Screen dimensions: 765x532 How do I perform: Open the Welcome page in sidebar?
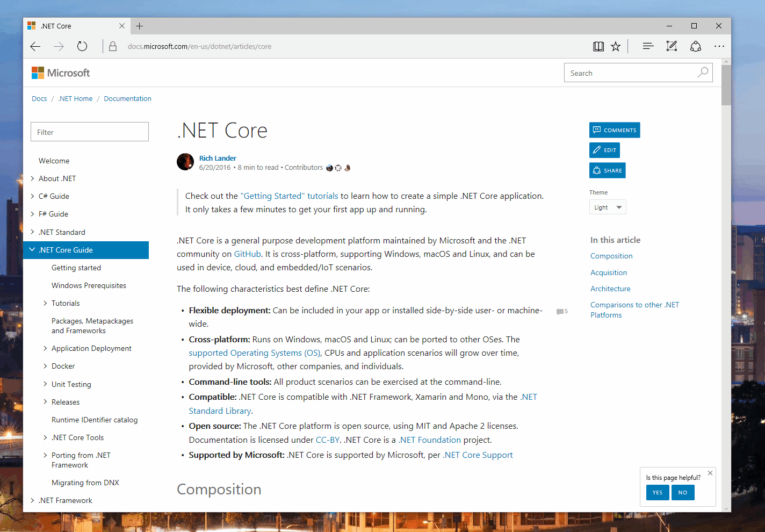[x=54, y=161]
